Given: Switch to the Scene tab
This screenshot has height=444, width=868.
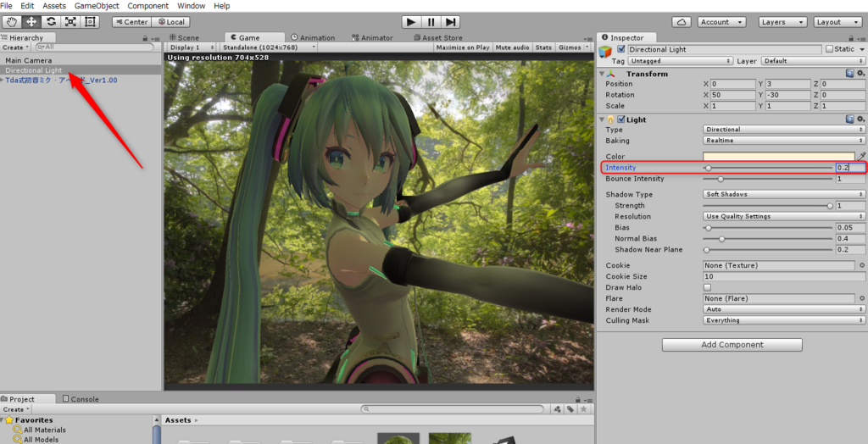Looking at the screenshot, I should [x=185, y=37].
